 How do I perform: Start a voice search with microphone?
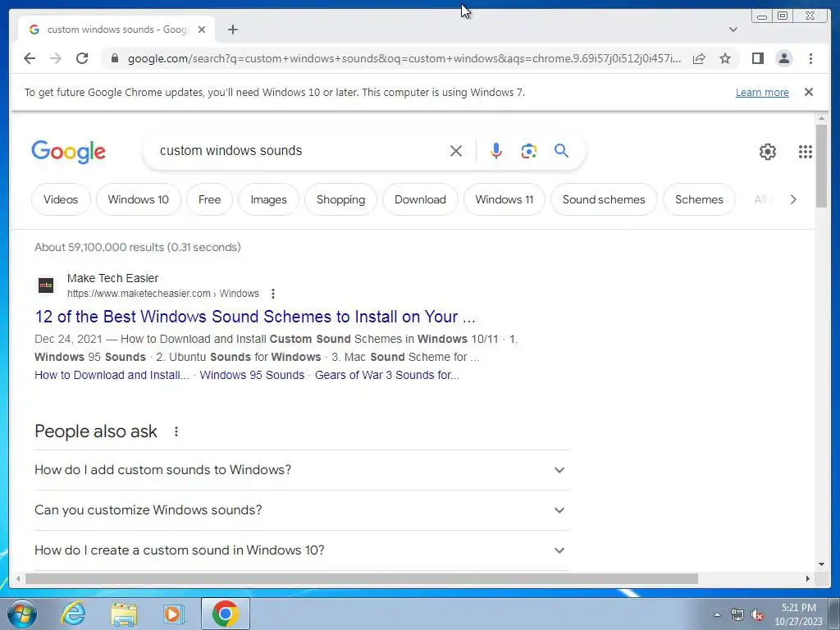click(x=496, y=151)
